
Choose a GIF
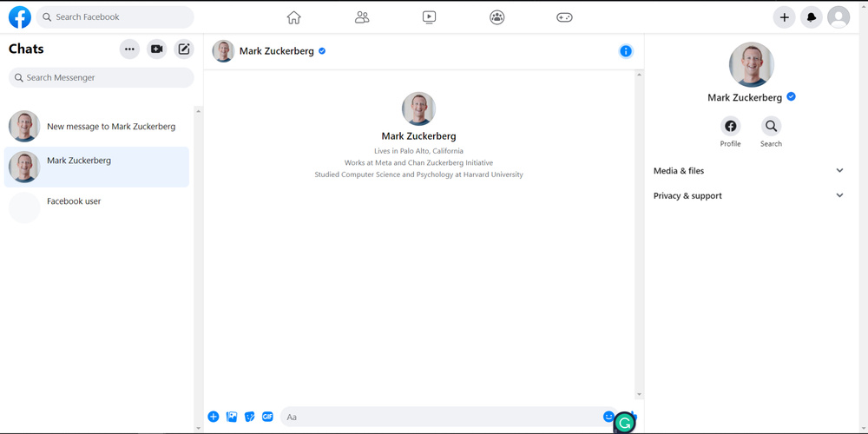click(267, 417)
